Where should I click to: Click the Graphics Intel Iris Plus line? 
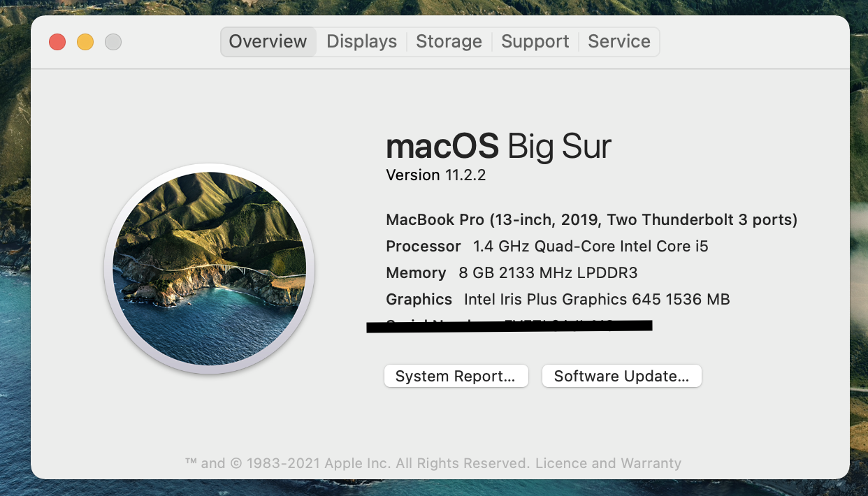click(x=558, y=300)
